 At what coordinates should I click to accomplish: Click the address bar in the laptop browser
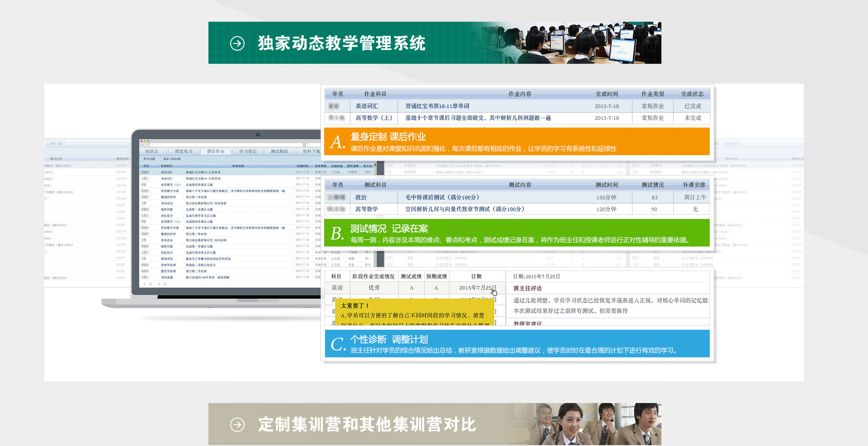(226, 145)
